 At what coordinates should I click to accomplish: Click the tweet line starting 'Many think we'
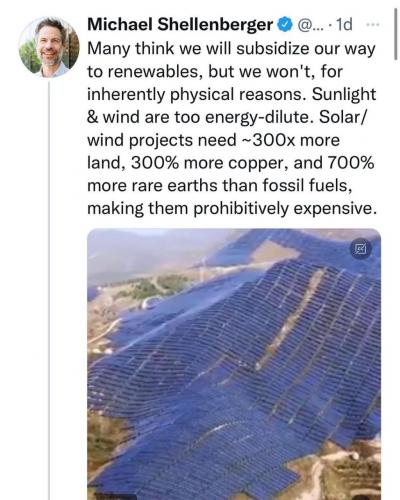point(231,49)
